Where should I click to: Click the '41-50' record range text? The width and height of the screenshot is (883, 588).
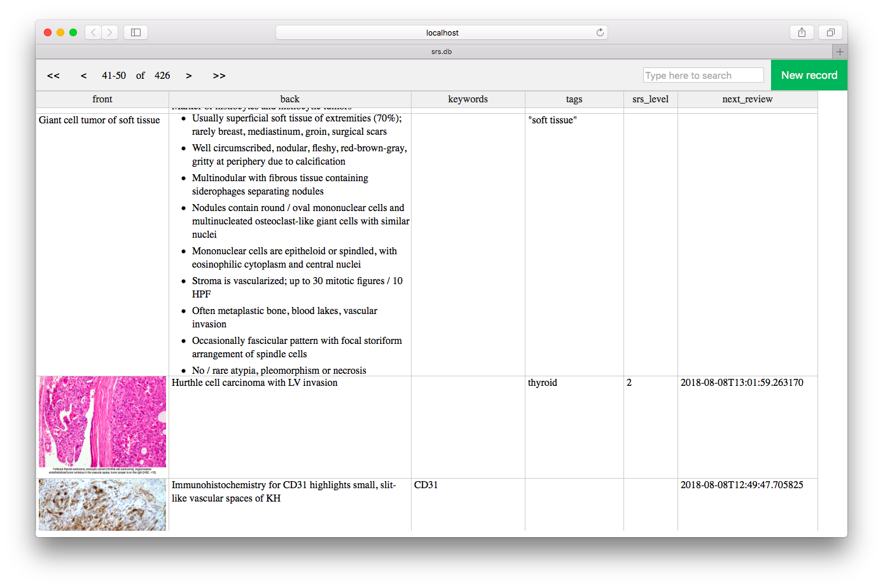pyautogui.click(x=114, y=76)
